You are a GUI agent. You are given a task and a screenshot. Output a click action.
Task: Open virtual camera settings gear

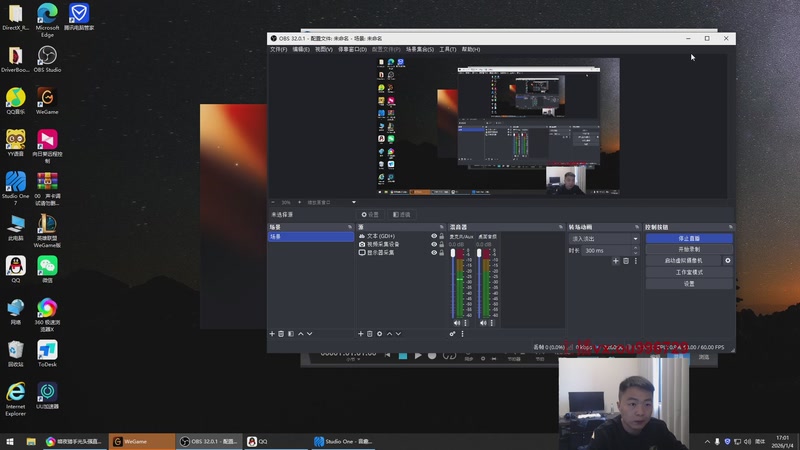coord(728,260)
